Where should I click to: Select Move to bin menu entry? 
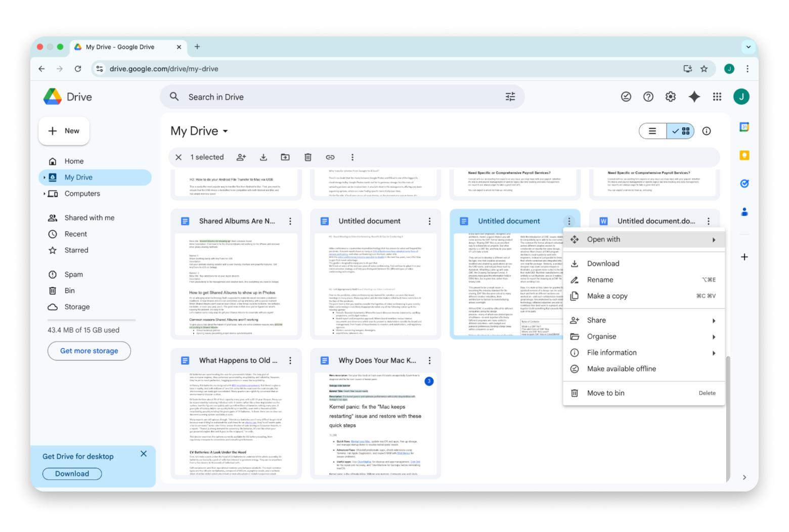(x=605, y=393)
